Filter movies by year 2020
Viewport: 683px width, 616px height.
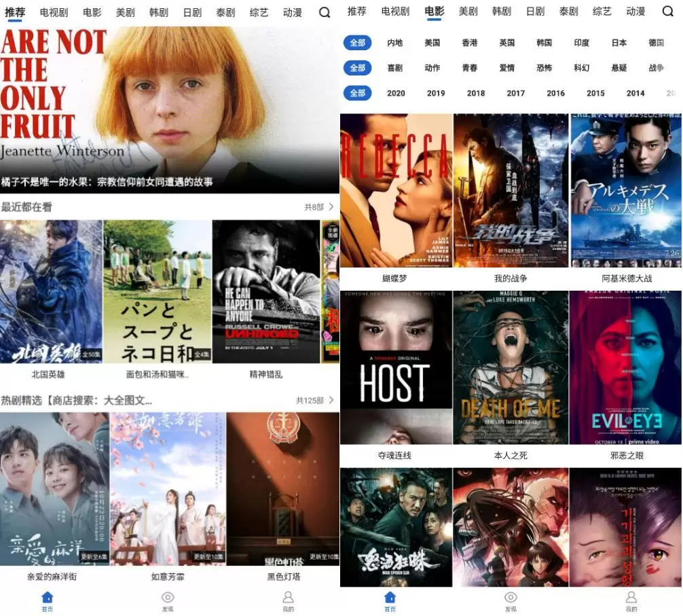(396, 93)
